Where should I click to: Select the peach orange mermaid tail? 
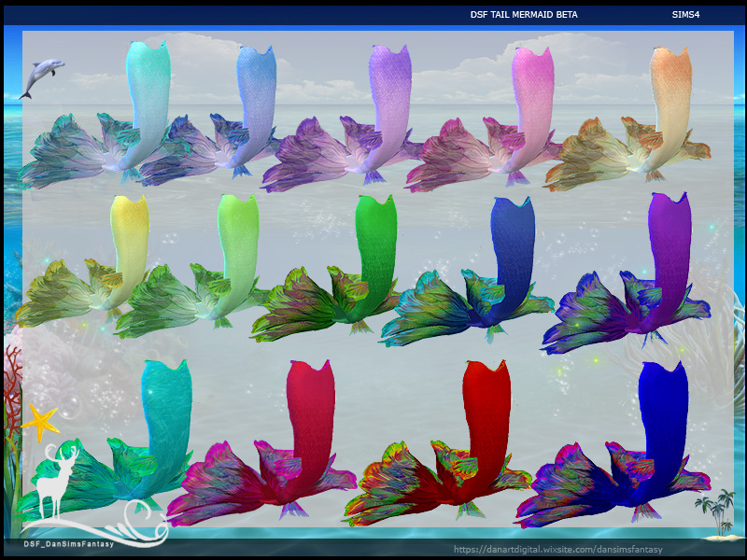click(x=627, y=119)
